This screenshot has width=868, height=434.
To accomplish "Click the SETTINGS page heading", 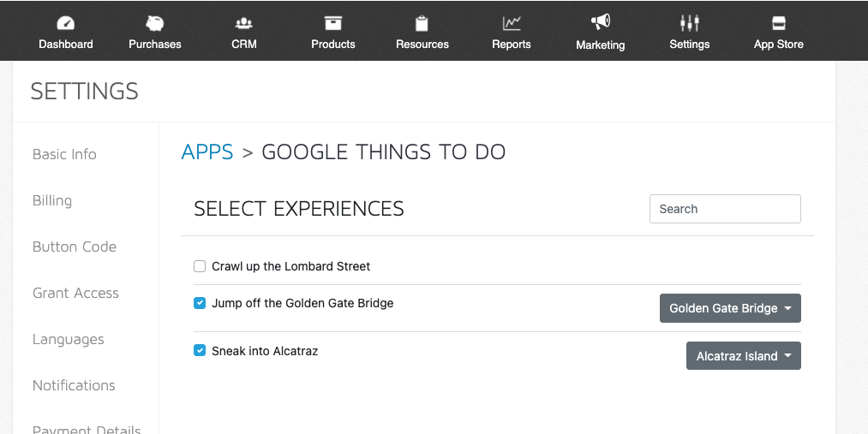I will tap(84, 92).
